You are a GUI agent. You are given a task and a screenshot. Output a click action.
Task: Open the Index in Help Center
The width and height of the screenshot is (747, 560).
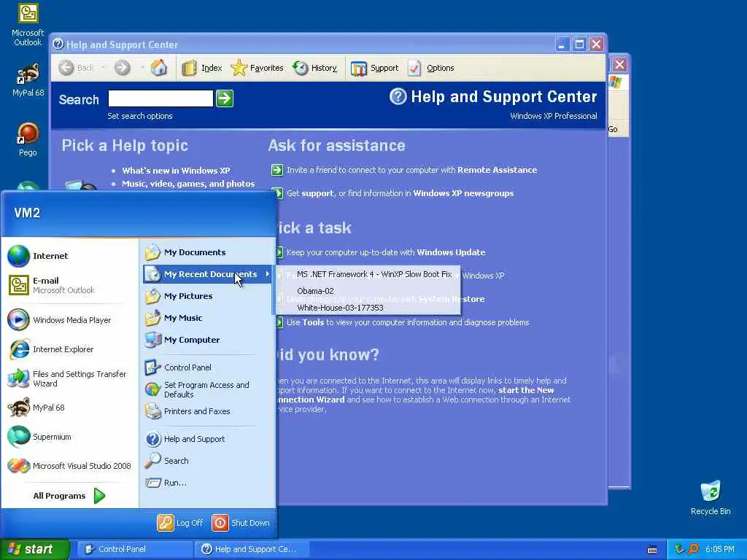tap(202, 68)
